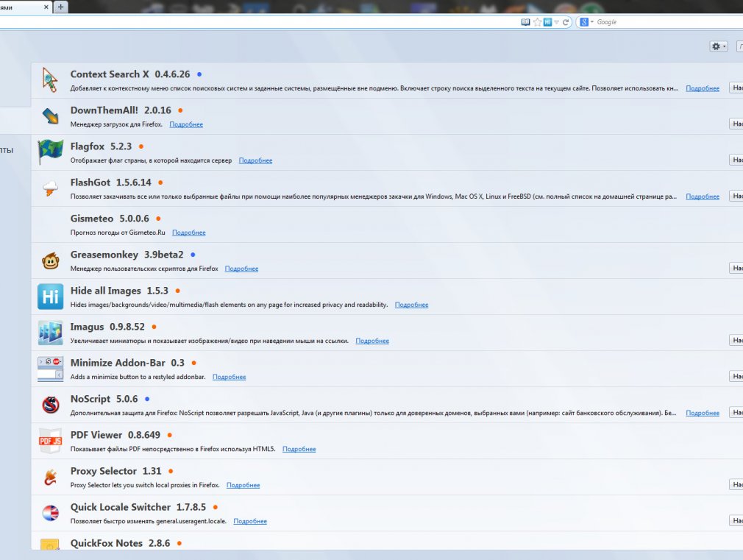This screenshot has height=560, width=743.
Task: Click the Hide all Images 1.5.3 title
Action: pyautogui.click(x=119, y=291)
